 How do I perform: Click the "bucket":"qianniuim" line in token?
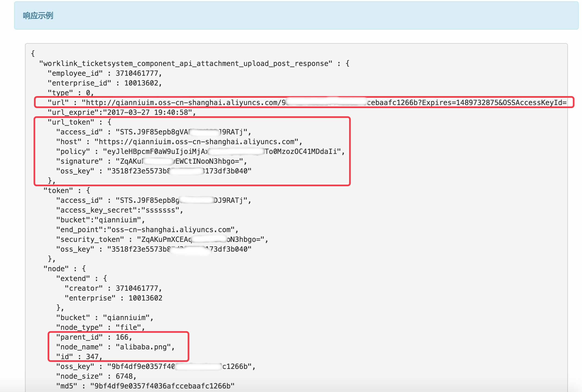pos(101,220)
